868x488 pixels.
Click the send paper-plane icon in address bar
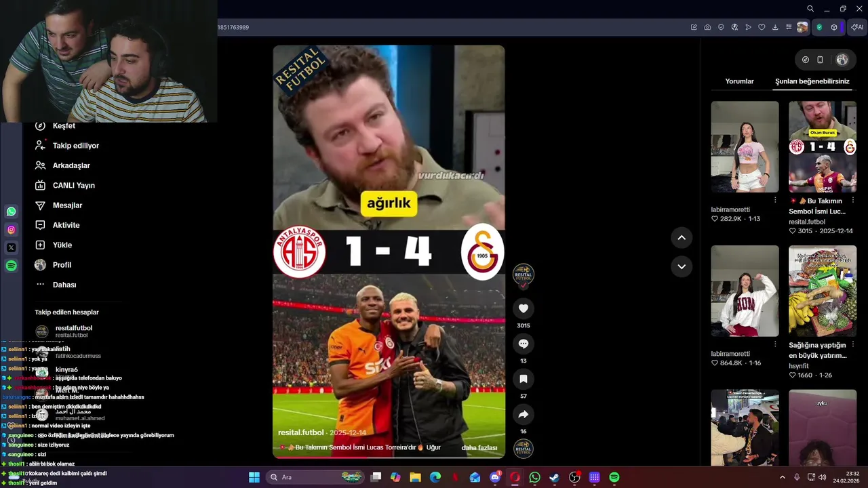[x=748, y=27]
